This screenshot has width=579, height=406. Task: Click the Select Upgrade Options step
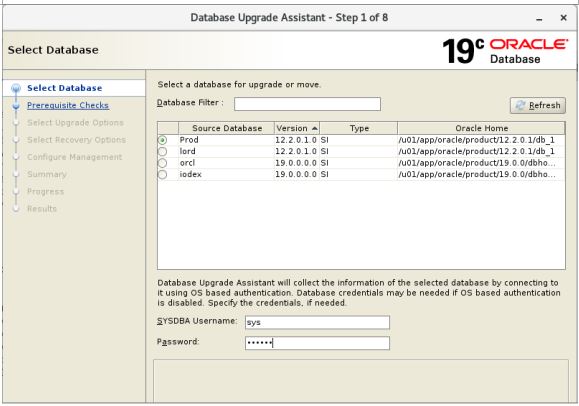click(x=75, y=123)
